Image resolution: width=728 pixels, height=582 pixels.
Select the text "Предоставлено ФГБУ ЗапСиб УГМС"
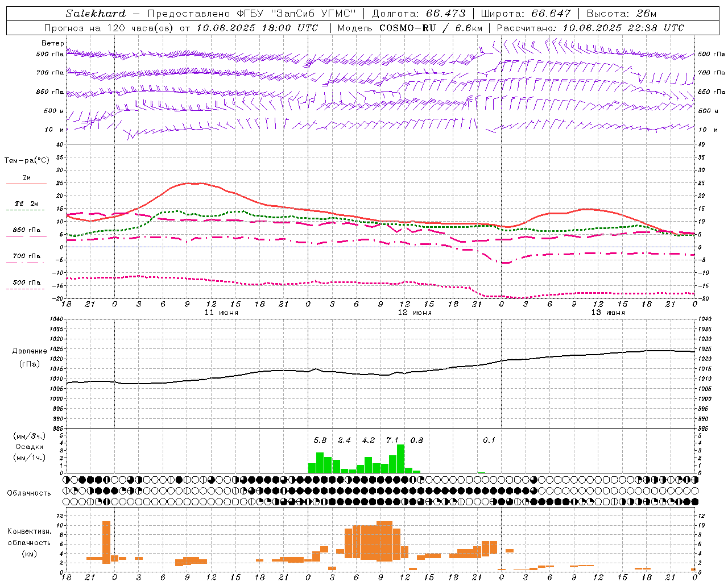point(251,13)
